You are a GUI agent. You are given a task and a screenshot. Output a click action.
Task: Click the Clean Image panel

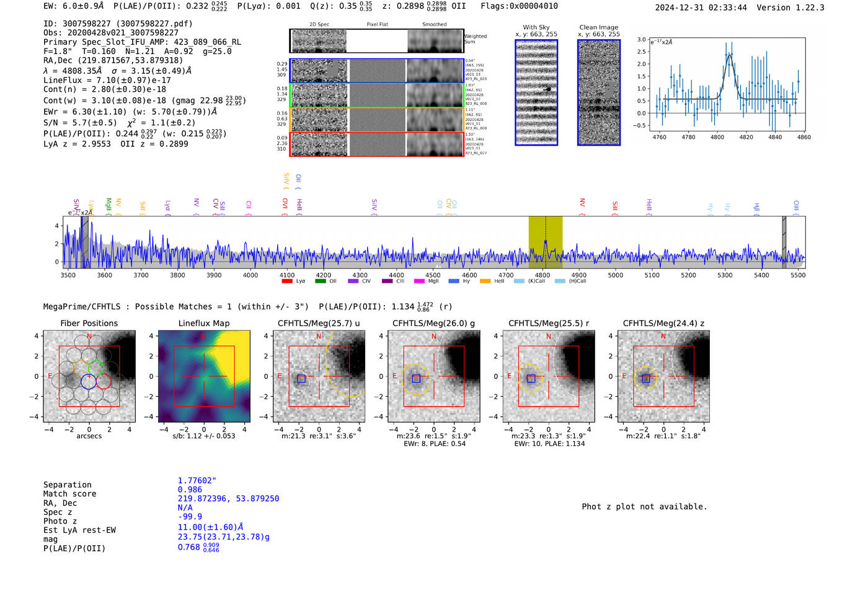(x=599, y=92)
